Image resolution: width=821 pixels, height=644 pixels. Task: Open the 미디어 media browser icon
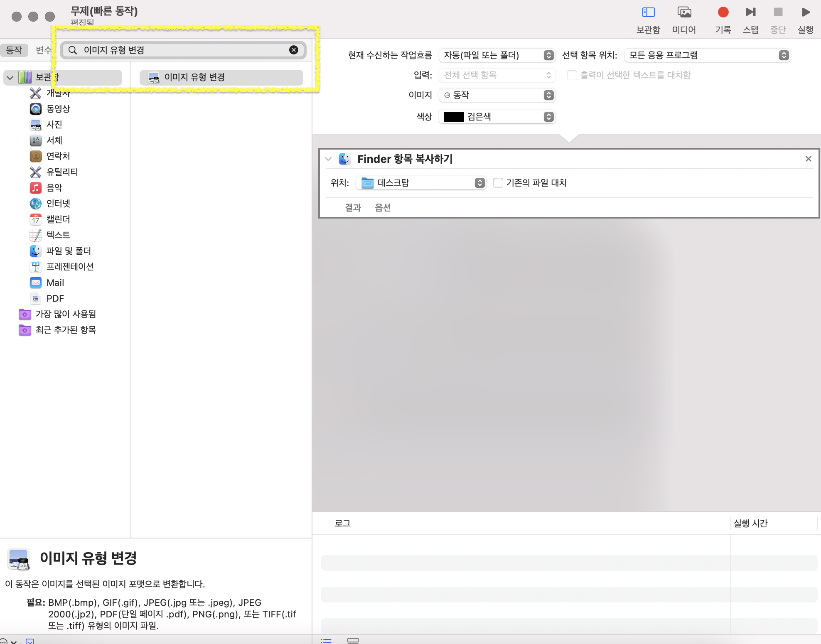tap(684, 12)
